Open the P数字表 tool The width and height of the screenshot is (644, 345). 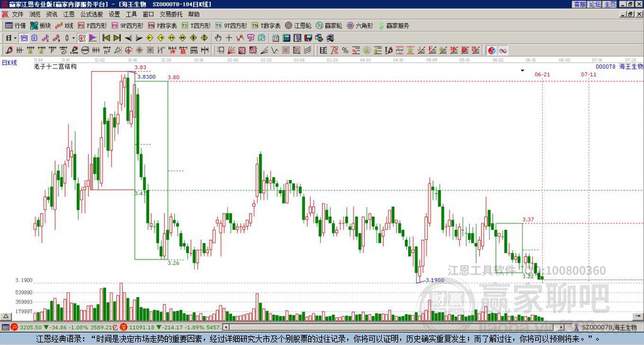click(163, 25)
